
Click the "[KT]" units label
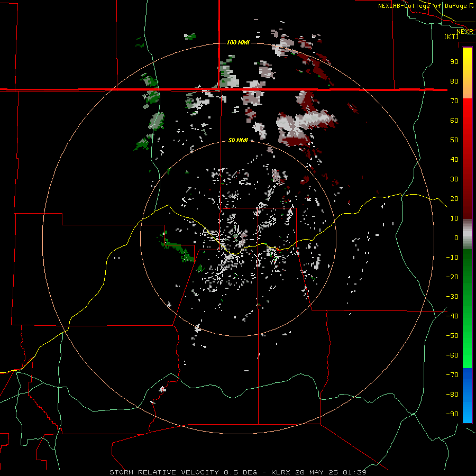pyautogui.click(x=452, y=36)
